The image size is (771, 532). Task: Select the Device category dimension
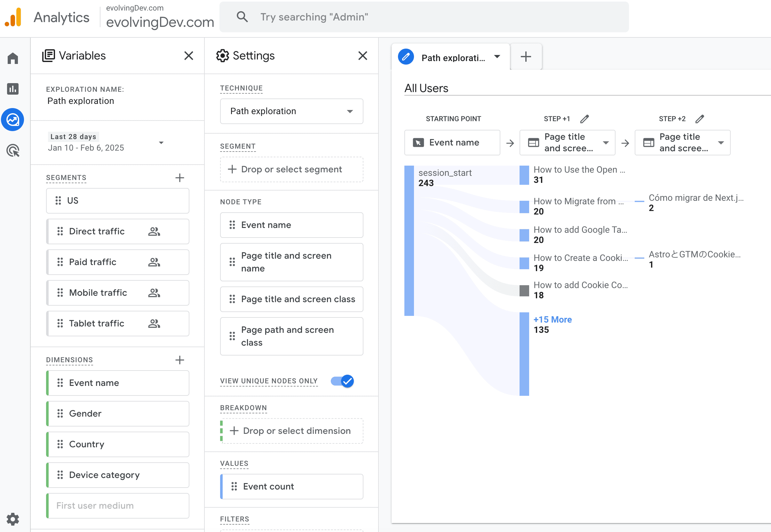click(x=118, y=475)
